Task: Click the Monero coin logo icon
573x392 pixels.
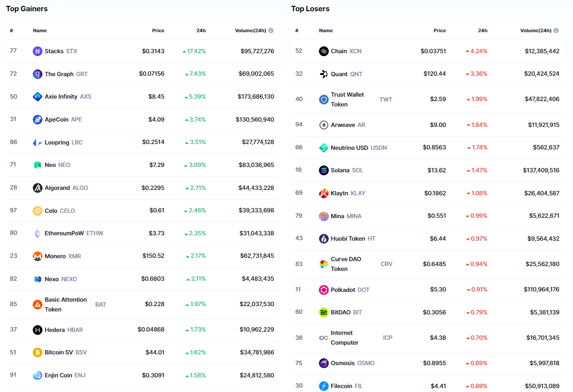Action: [x=38, y=256]
